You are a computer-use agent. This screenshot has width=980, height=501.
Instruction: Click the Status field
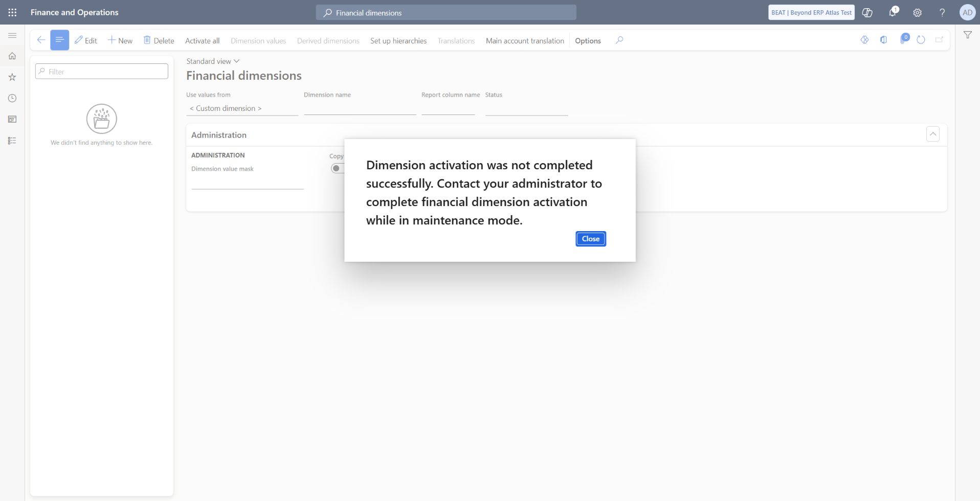tap(526, 108)
